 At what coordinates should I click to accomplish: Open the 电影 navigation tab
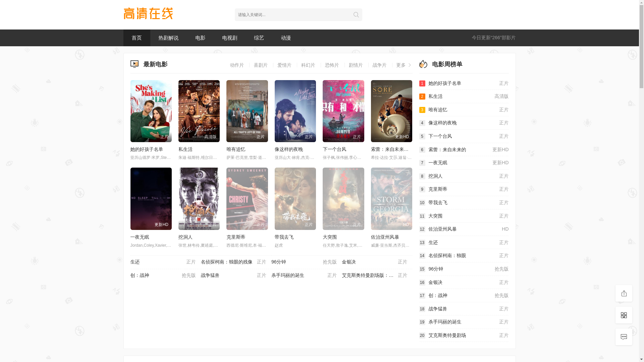pyautogui.click(x=200, y=38)
